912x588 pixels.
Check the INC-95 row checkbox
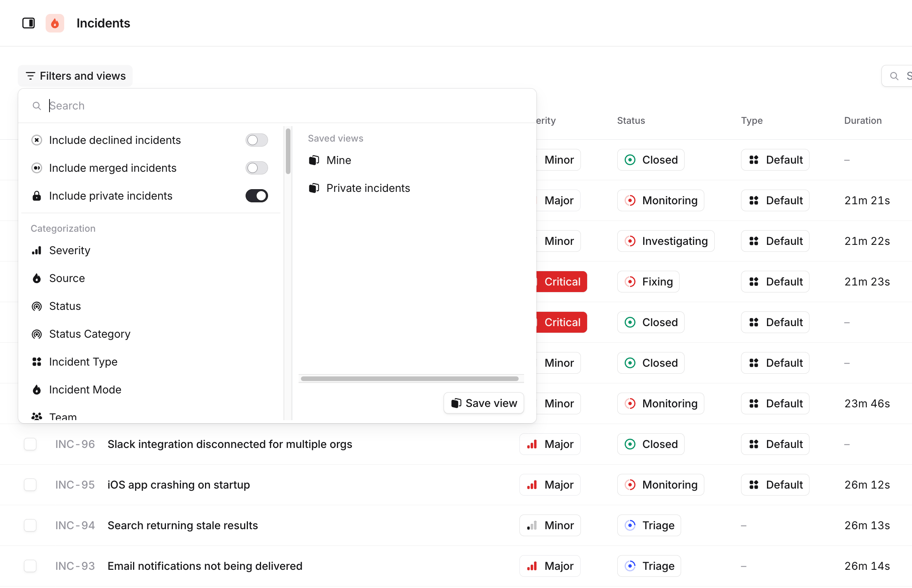[30, 485]
